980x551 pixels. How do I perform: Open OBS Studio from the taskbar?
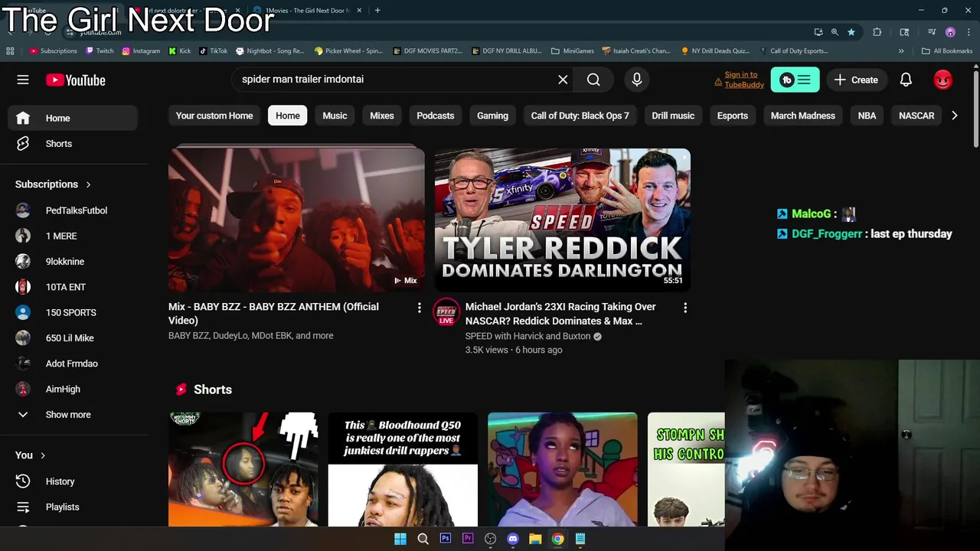coord(490,539)
